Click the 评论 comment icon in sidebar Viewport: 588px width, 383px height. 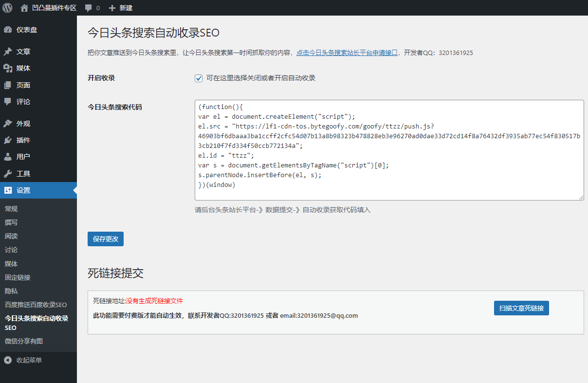[8, 102]
